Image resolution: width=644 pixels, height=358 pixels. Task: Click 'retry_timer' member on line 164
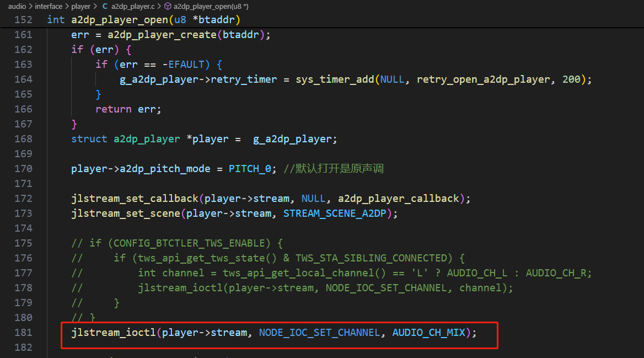244,79
